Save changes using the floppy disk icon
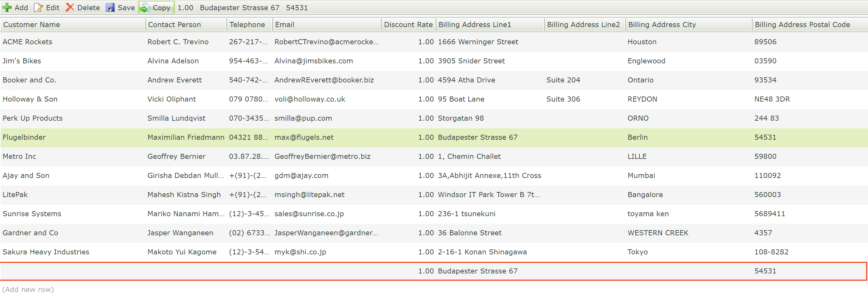The width and height of the screenshot is (868, 298). pos(110,7)
